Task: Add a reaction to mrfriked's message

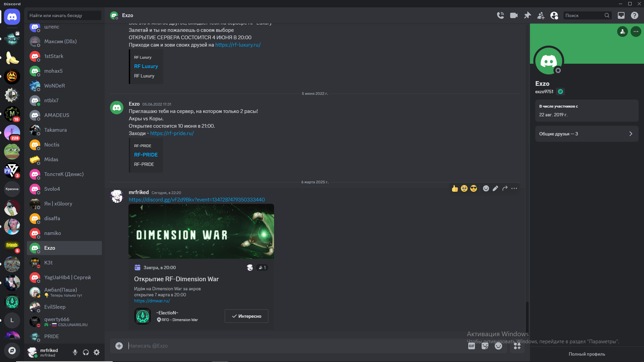Action: [x=486, y=188]
